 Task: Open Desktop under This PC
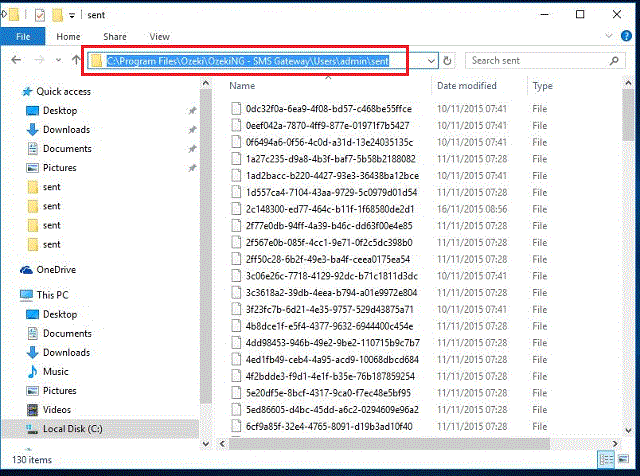[x=60, y=314]
